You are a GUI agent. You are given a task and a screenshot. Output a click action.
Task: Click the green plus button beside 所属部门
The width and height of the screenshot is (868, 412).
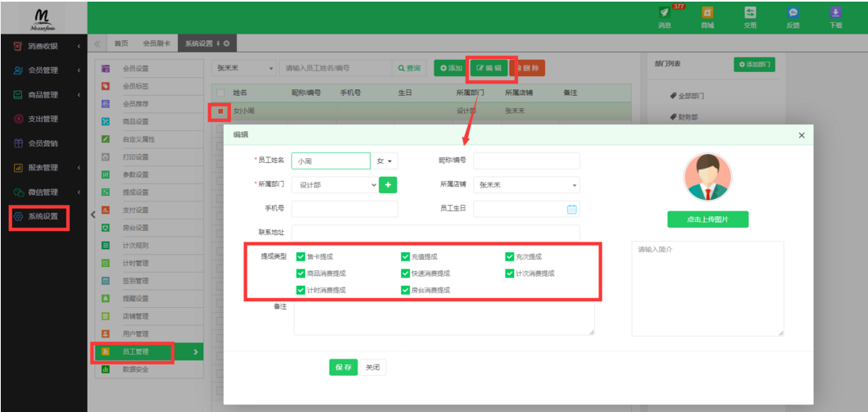pos(389,185)
